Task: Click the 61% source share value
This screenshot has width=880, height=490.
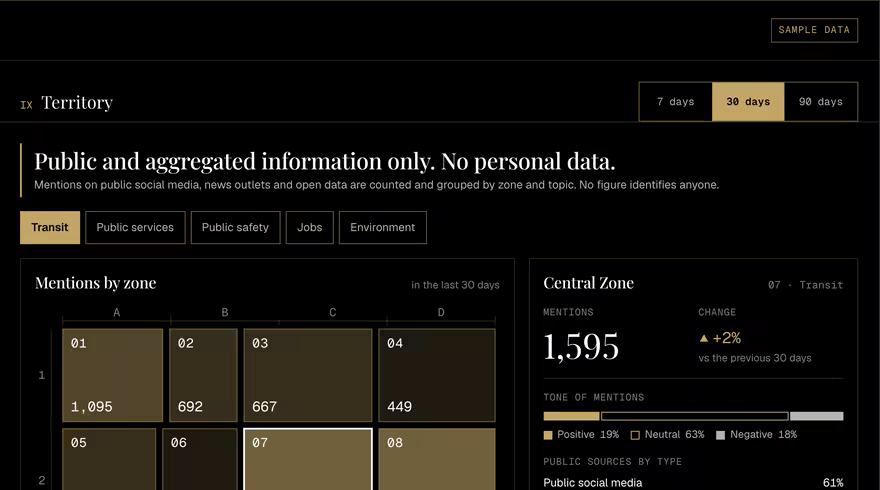Action: pos(833,483)
